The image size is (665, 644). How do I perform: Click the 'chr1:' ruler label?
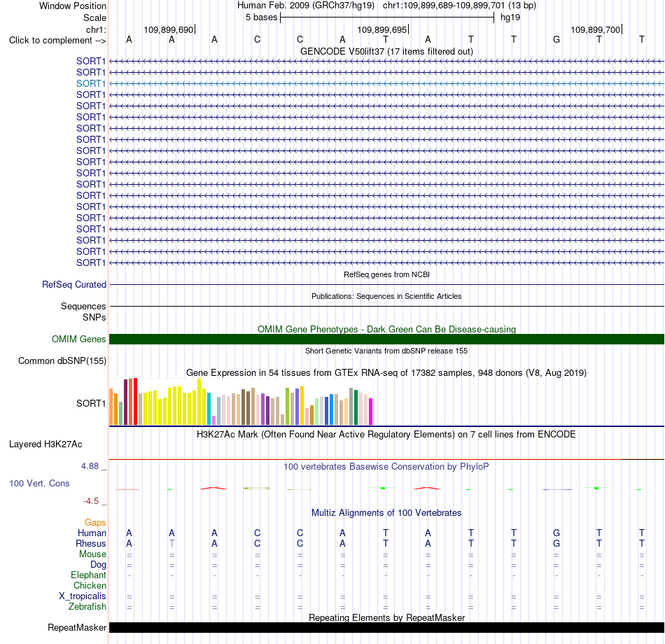96,29
